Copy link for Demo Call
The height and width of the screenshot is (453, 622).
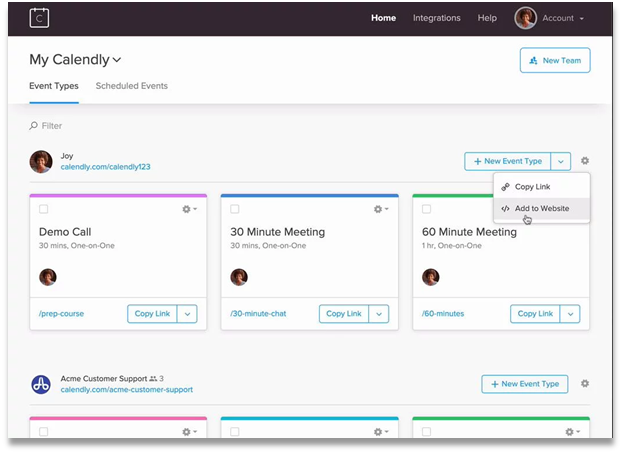[152, 314]
